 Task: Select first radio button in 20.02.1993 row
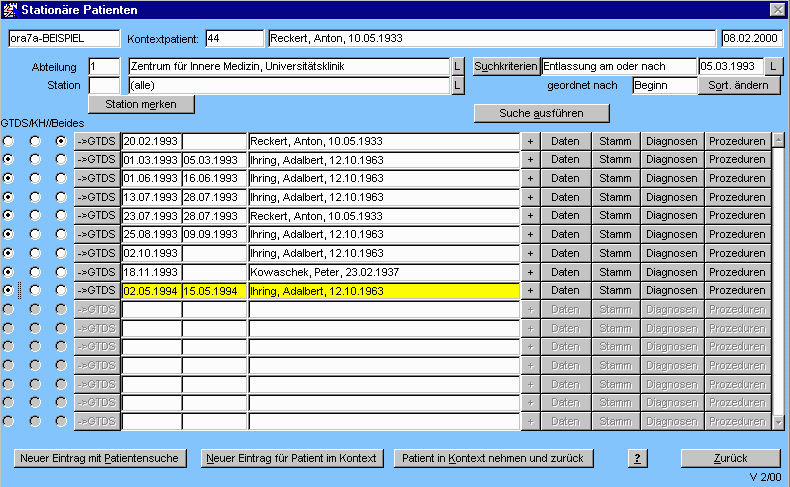click(9, 141)
